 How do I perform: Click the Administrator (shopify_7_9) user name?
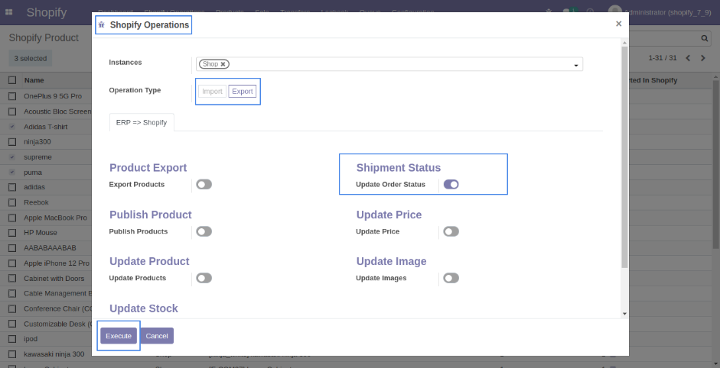point(668,12)
